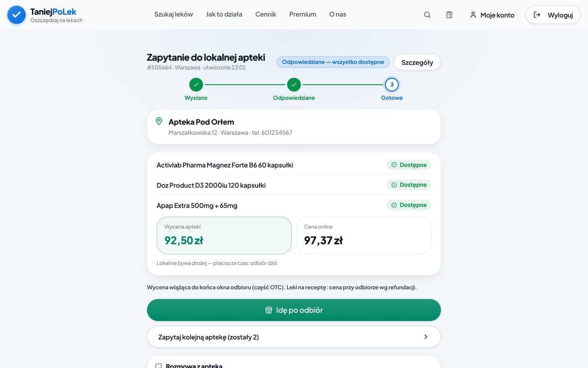Image resolution: width=588 pixels, height=368 pixels.
Task: Open the clipboard list icon in header
Action: coord(449,15)
